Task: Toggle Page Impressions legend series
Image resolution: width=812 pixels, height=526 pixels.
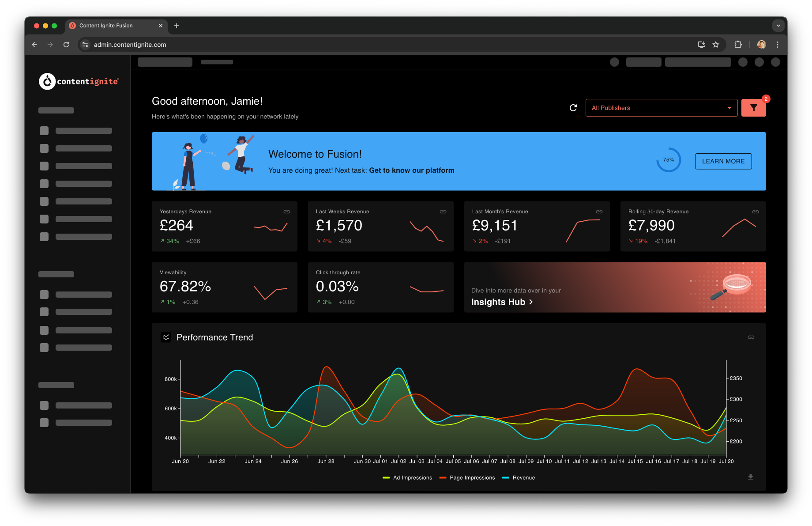Action: [x=467, y=478]
